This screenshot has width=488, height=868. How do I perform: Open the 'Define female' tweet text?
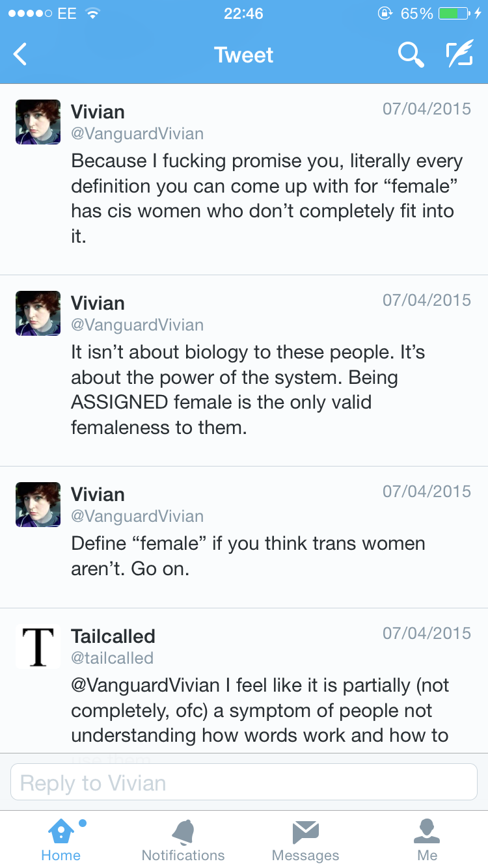pyautogui.click(x=247, y=556)
